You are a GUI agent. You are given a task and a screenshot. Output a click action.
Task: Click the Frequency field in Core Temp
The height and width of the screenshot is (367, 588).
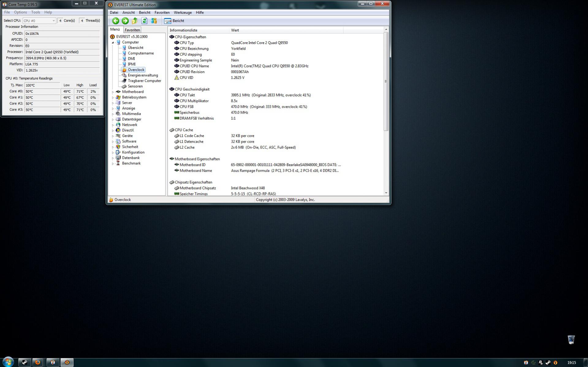pos(62,58)
